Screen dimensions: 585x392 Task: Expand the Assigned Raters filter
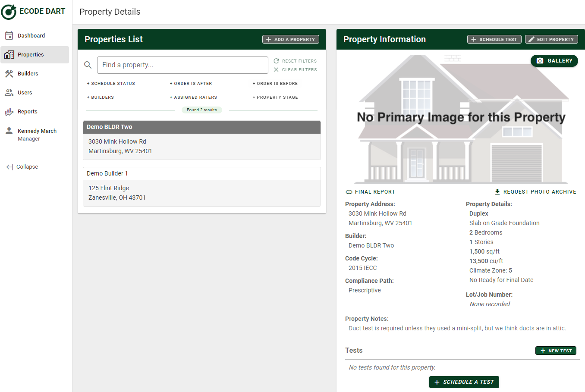[x=193, y=97]
